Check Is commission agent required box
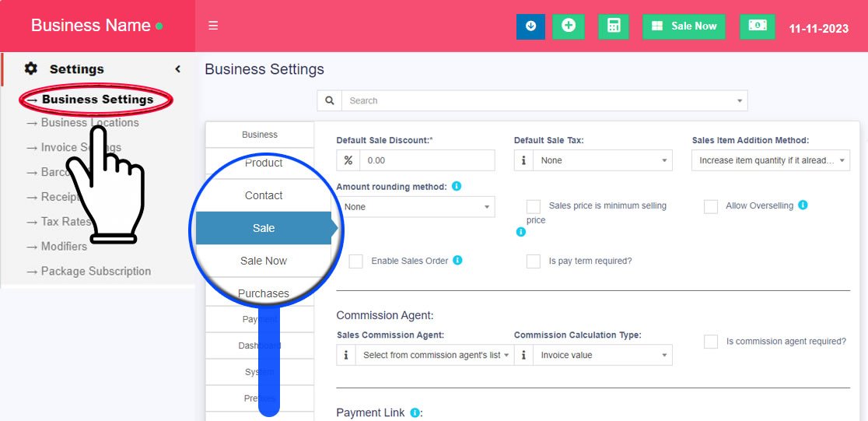 point(711,342)
